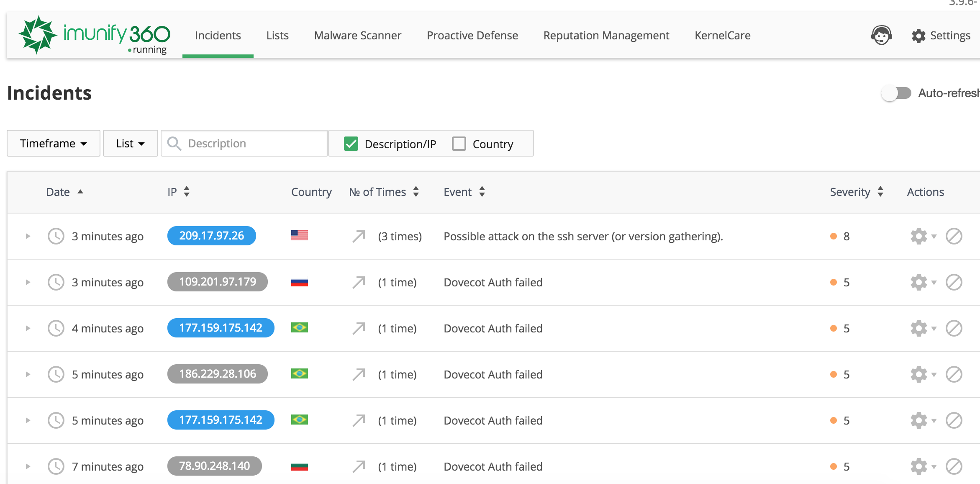
Task: Toggle the Auto-refresh switch
Action: pyautogui.click(x=896, y=93)
